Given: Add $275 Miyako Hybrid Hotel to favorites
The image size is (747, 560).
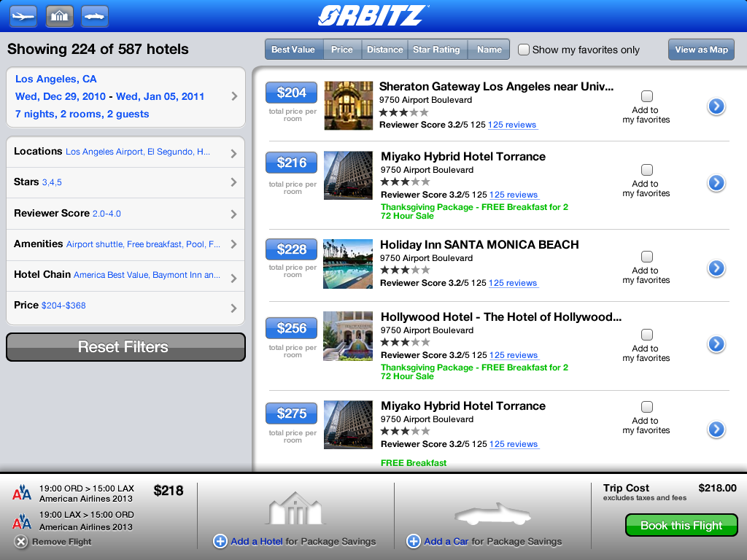Looking at the screenshot, I should pos(647,407).
